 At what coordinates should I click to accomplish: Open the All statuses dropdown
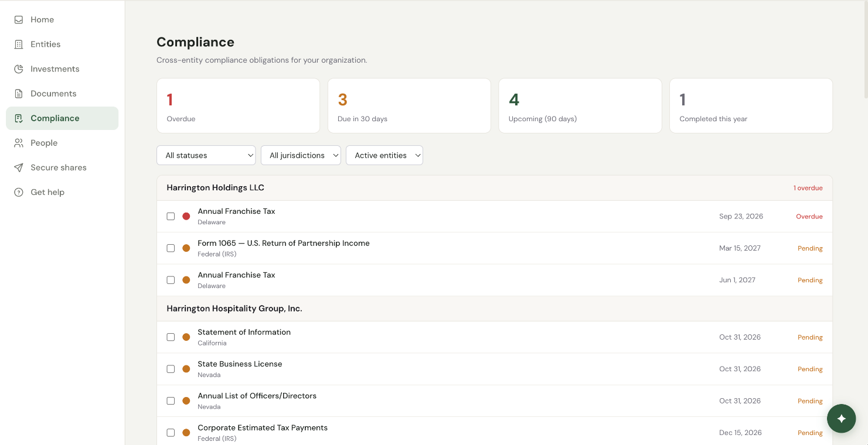(206, 155)
